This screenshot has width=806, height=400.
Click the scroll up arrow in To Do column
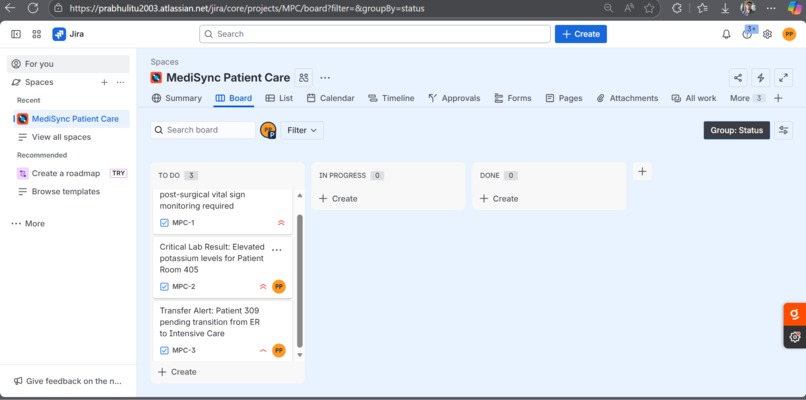click(300, 195)
